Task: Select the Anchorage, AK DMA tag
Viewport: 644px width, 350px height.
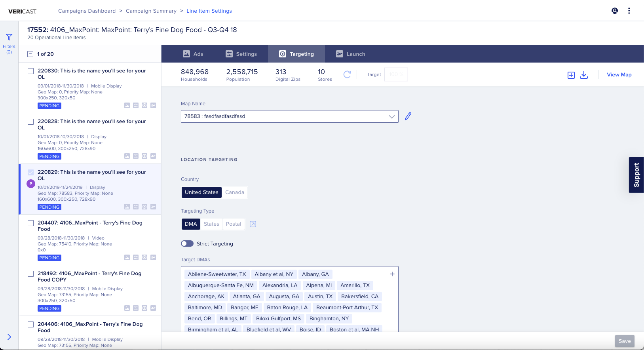Action: [x=206, y=297]
